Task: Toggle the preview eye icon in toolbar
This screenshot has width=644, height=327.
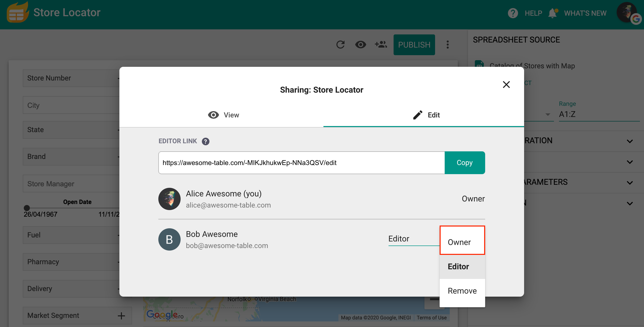Action: (360, 45)
